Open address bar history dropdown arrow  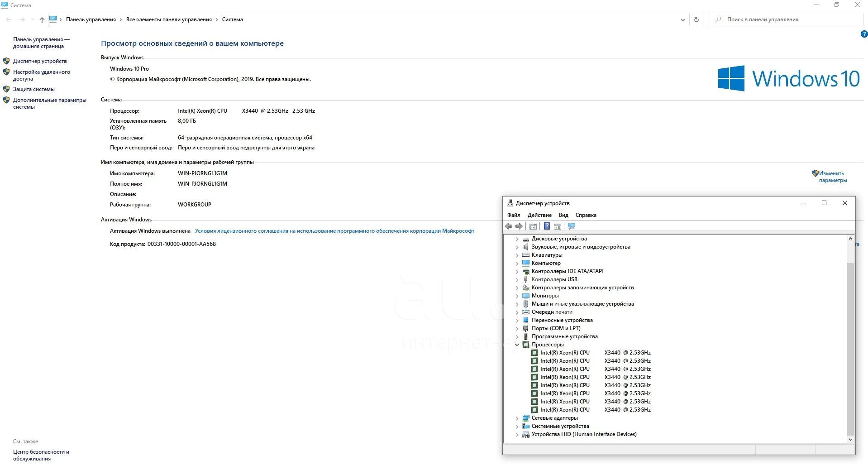683,19
